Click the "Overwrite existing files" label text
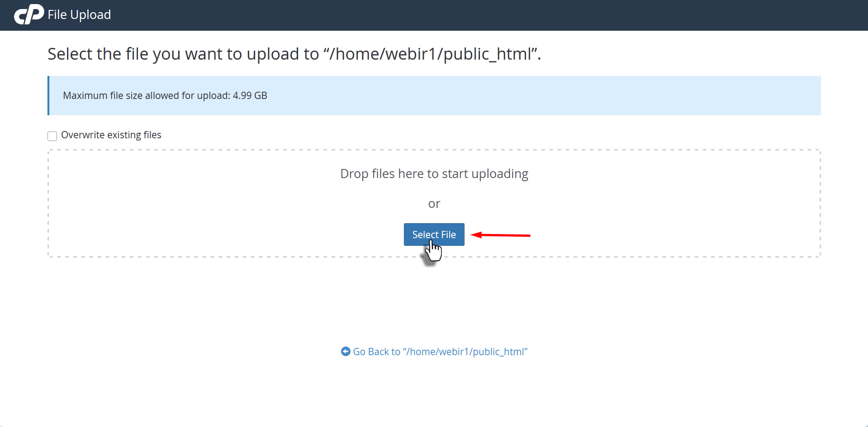 [111, 135]
